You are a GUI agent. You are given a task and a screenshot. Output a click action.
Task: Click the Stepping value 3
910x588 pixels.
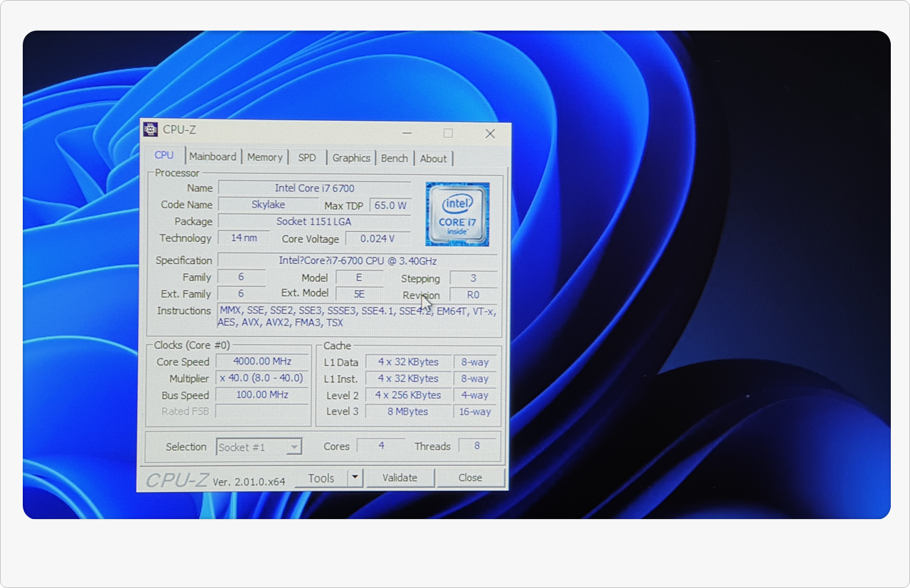[x=473, y=279]
